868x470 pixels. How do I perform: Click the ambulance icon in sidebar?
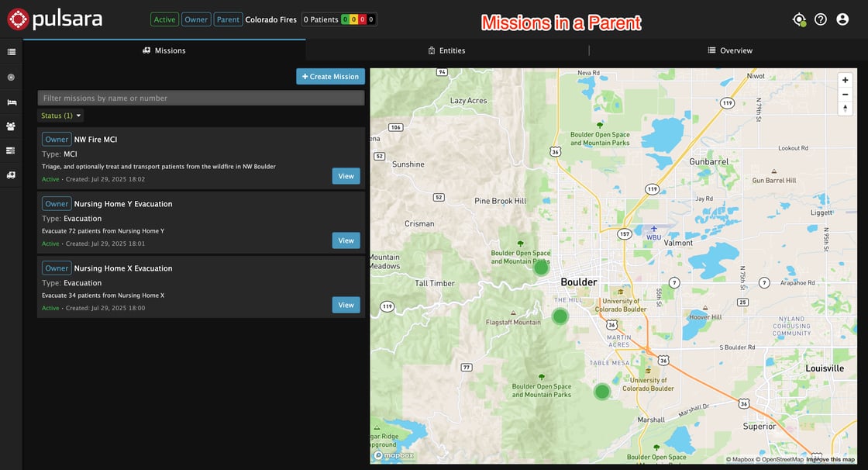coord(11,175)
